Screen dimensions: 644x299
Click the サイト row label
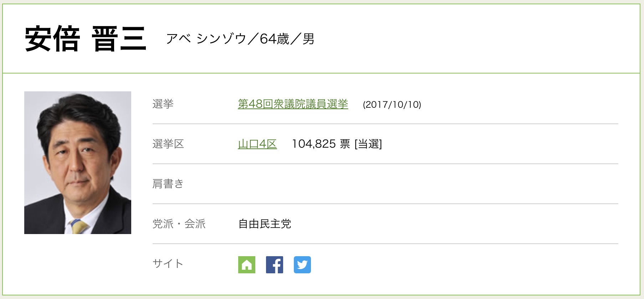168,264
